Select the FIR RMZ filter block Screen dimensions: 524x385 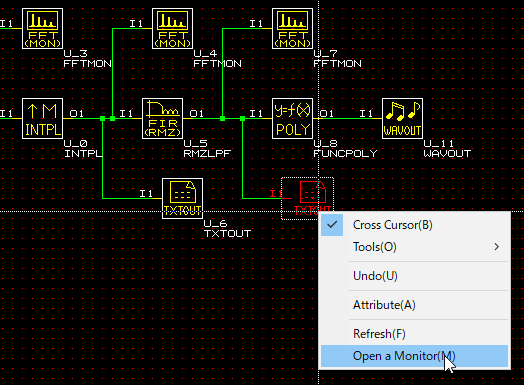162,119
